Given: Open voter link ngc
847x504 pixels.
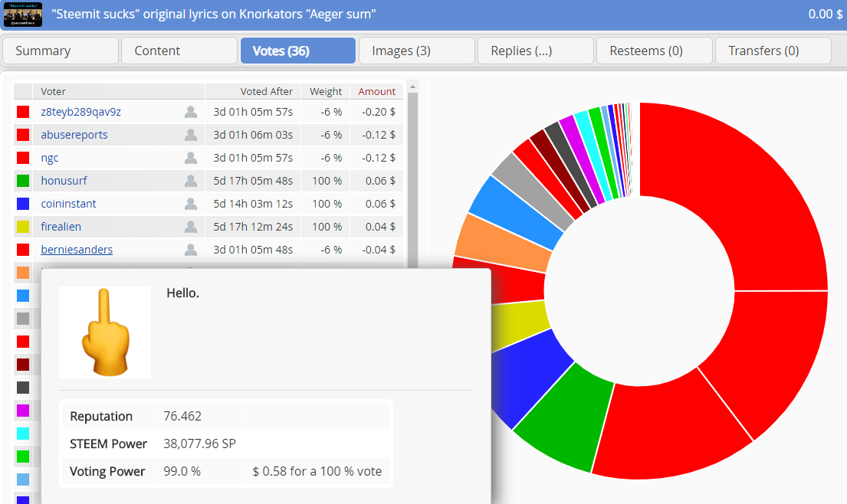Looking at the screenshot, I should (x=50, y=158).
